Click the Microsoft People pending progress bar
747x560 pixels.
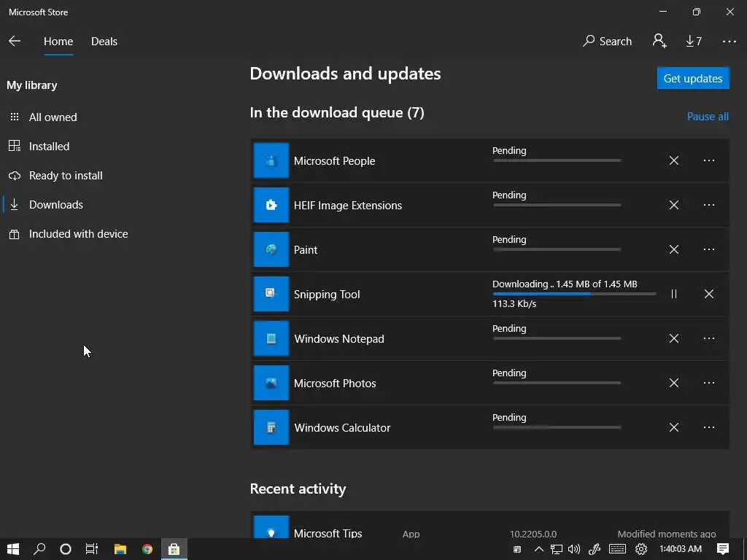[557, 160]
